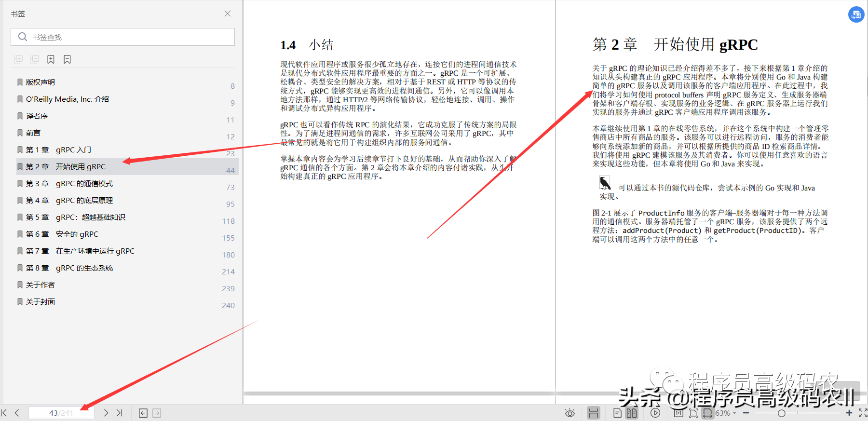Open bookmark 第 3 章 gRPC 的通信模式
Image resolution: width=868 pixels, height=421 pixels.
coord(69,184)
